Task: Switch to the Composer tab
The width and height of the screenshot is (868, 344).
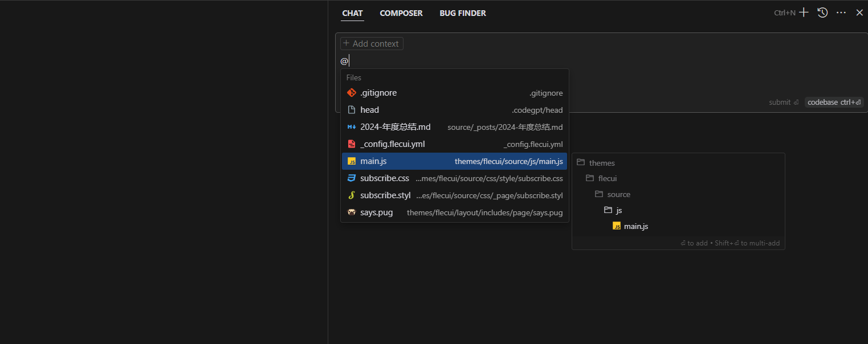Action: point(401,13)
